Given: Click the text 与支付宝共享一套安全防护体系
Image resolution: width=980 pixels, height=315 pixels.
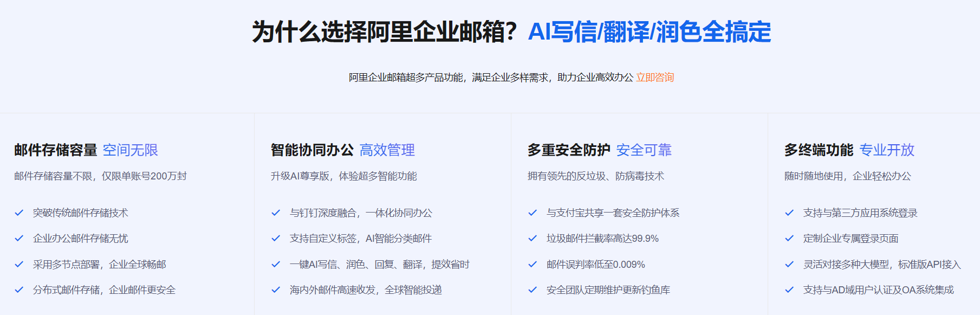Looking at the screenshot, I should (x=613, y=213).
